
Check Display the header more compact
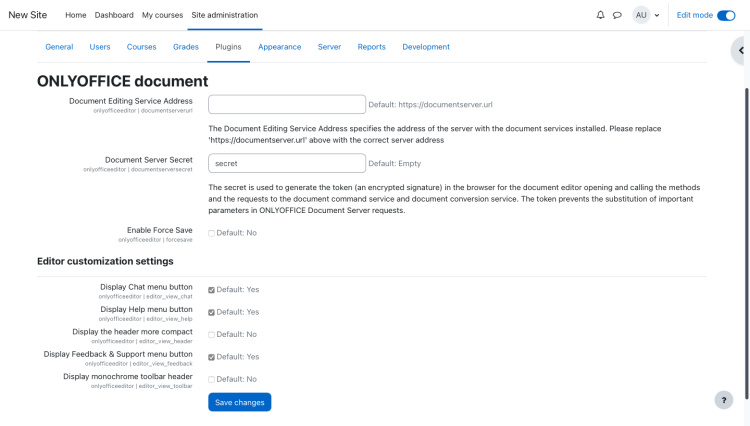click(x=211, y=335)
